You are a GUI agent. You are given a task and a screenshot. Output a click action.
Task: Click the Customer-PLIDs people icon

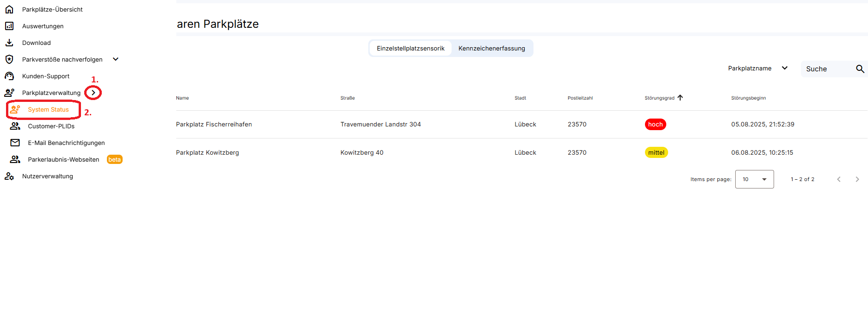point(15,126)
